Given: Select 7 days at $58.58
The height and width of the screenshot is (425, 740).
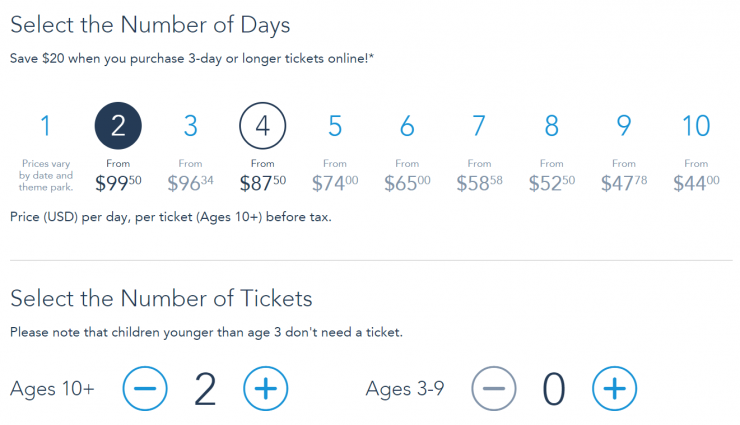Looking at the screenshot, I should point(479,126).
